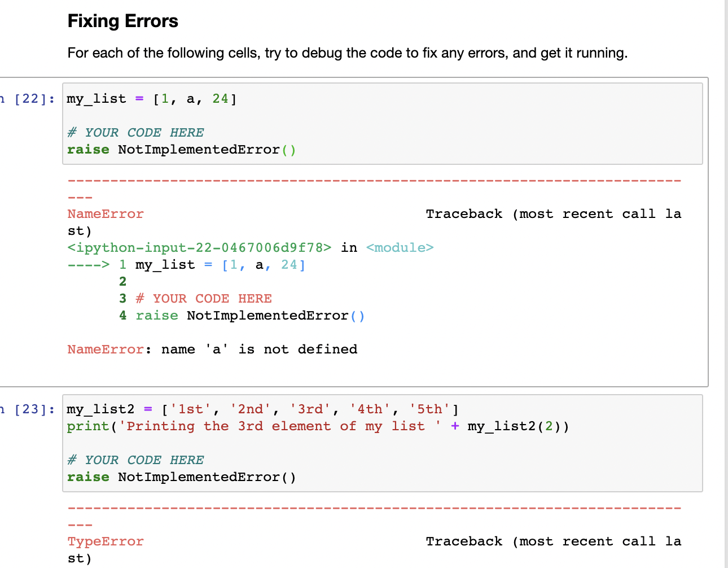Viewport: 728px width, 568px height.
Task: Click line number 4 in the traceback
Action: coord(122,315)
